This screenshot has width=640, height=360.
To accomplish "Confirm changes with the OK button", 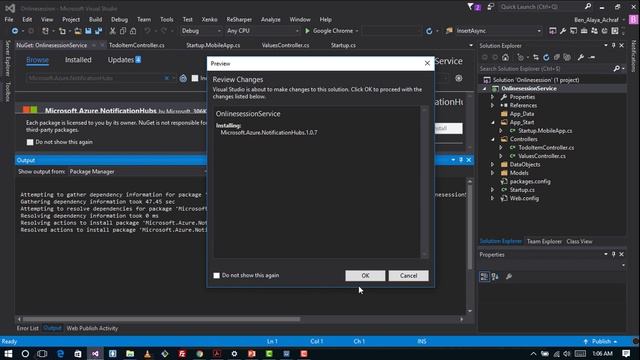I will [365, 276].
